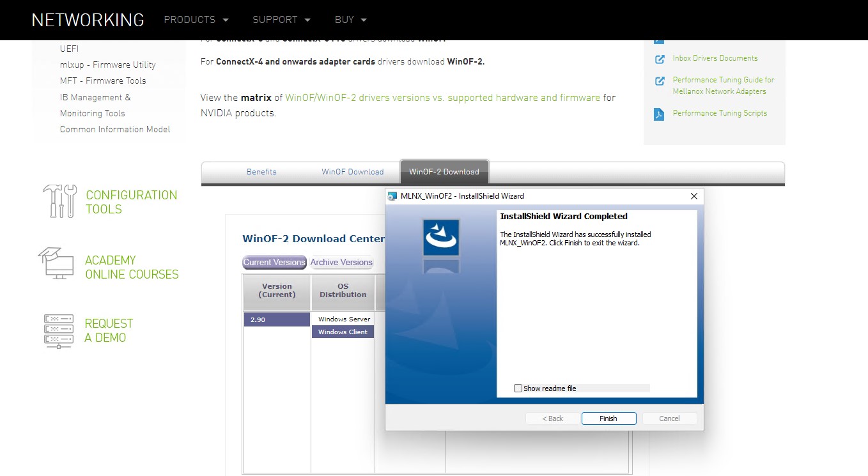
Task: Open the Performance Tuning Guide text link
Action: pos(724,86)
